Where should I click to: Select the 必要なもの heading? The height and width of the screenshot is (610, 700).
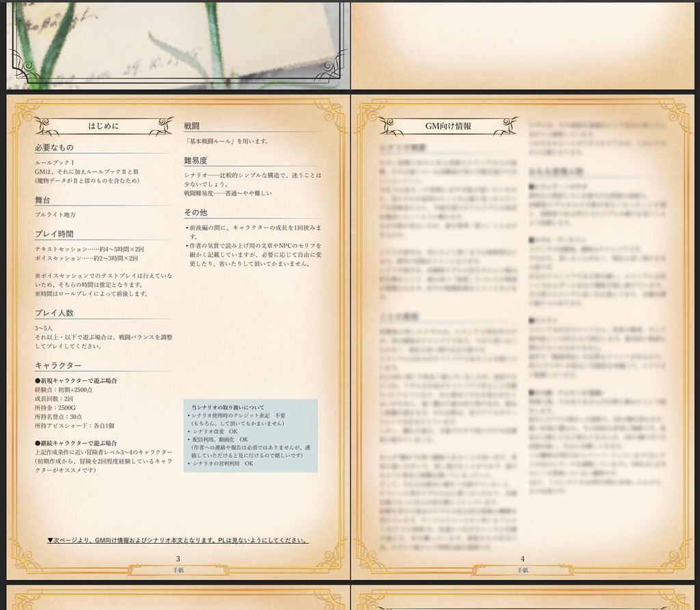(54, 147)
